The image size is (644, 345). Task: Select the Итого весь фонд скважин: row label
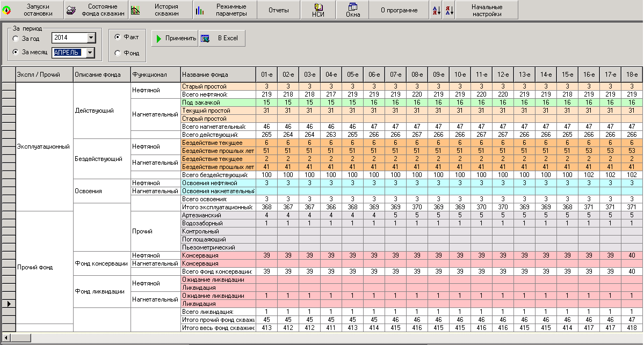click(x=218, y=328)
